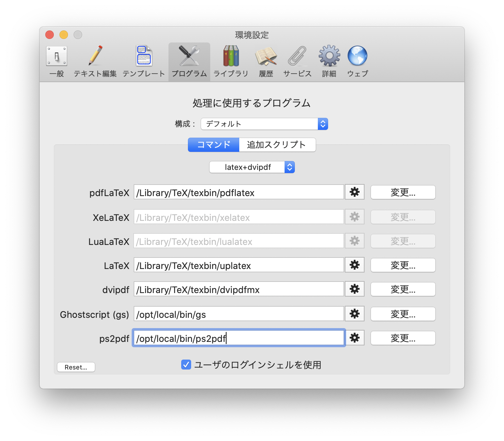The height and width of the screenshot is (441, 504).
Task: Click 変更... button for pdfLaTeX
Action: [403, 192]
